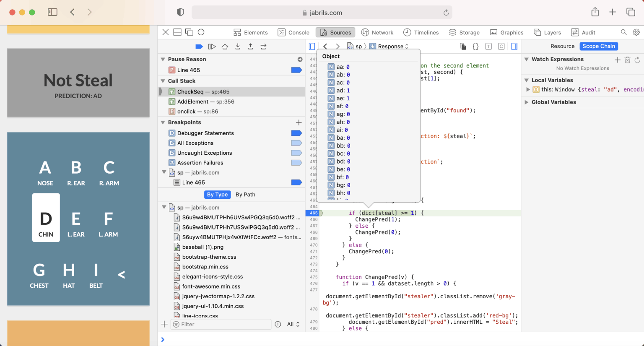The width and height of the screenshot is (644, 346).
Task: Click the Step into debugger icon
Action: (x=238, y=47)
